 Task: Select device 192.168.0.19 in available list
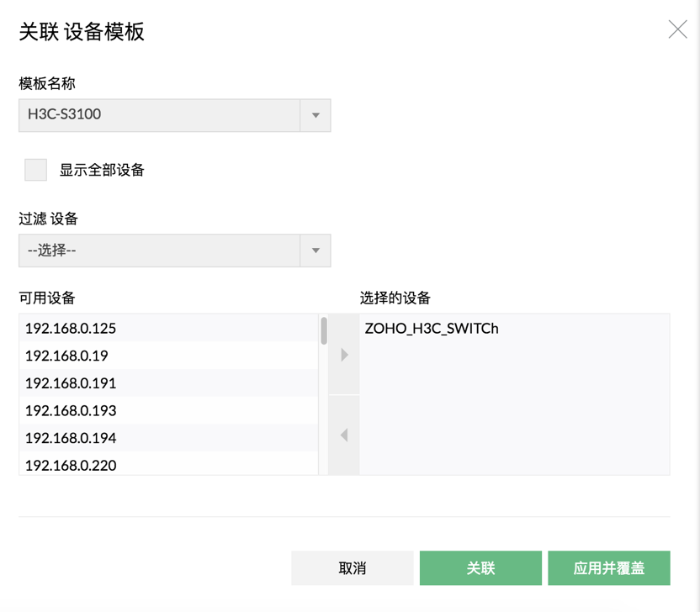pos(168,356)
